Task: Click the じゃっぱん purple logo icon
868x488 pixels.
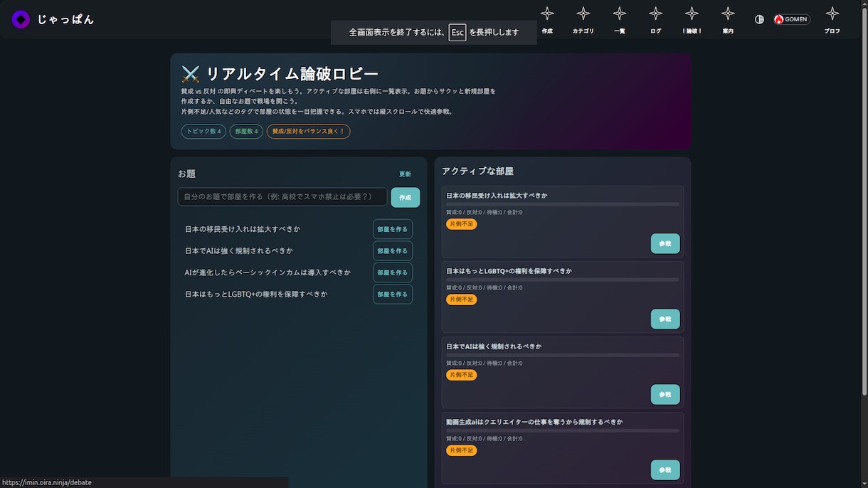Action: [x=21, y=19]
